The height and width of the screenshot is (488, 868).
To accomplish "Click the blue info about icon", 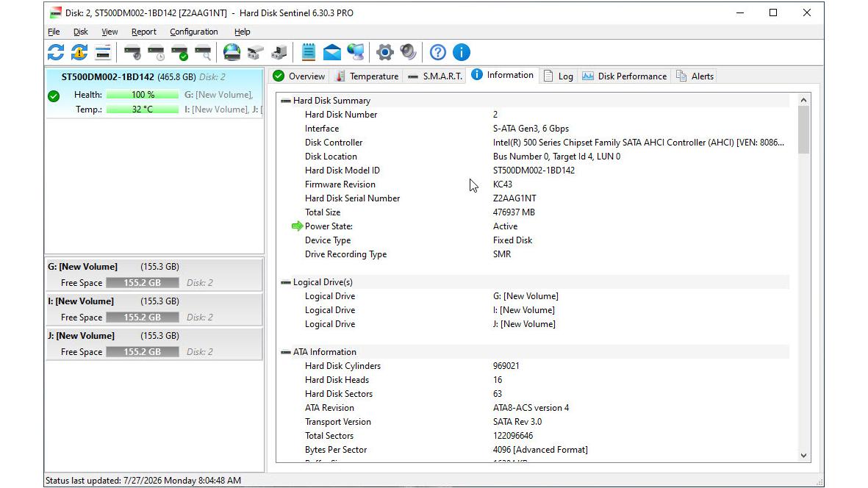I will point(461,53).
